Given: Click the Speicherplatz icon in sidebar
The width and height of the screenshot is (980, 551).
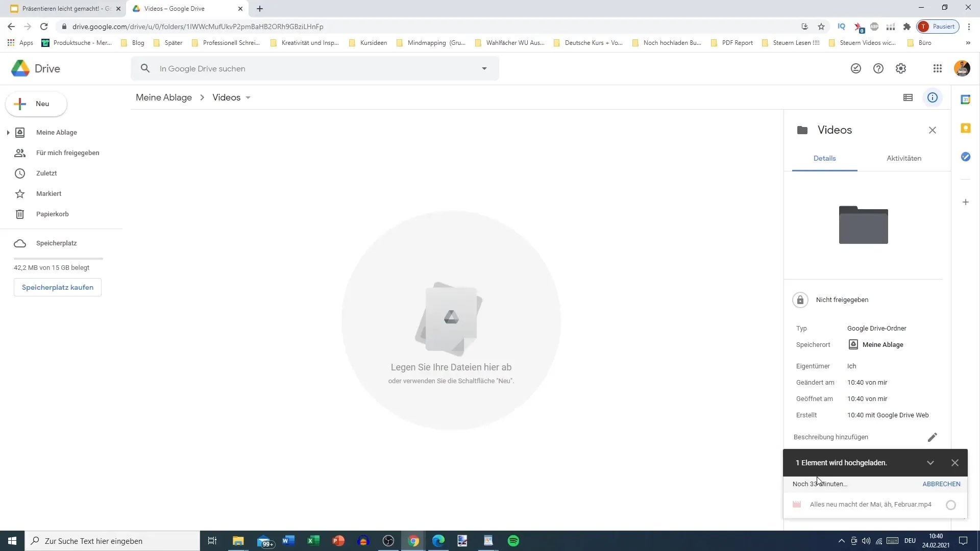Looking at the screenshot, I should 20,243.
